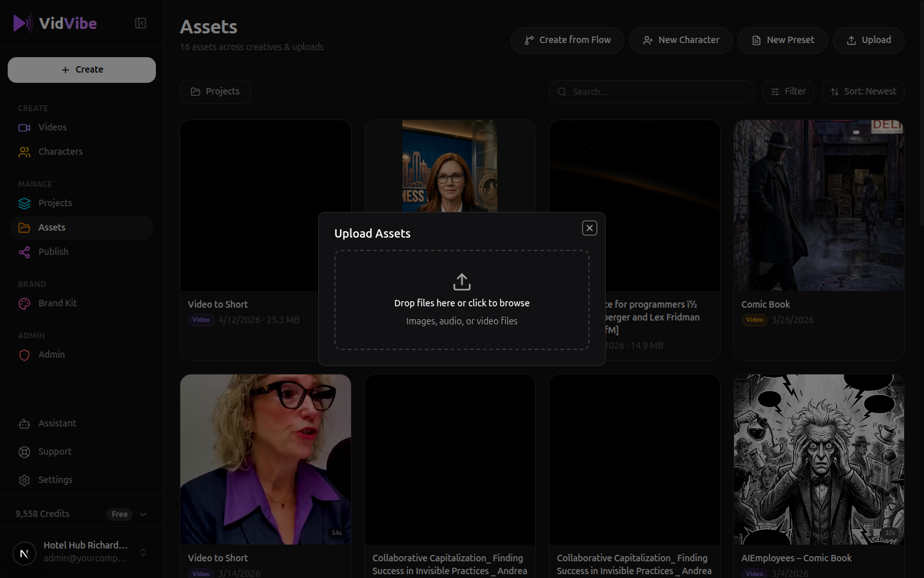Click the Assets page heading
This screenshot has height=578, width=924.
209,27
